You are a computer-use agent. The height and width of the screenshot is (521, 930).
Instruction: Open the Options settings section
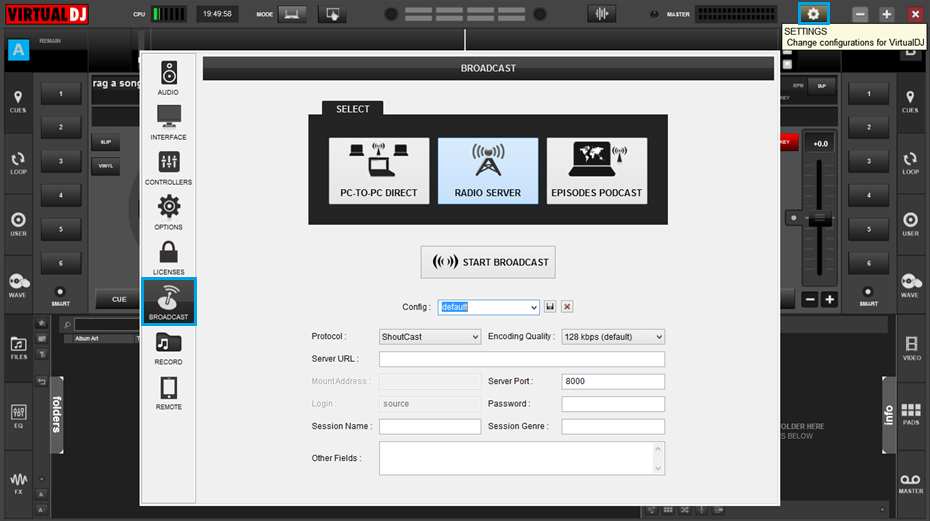coord(168,212)
